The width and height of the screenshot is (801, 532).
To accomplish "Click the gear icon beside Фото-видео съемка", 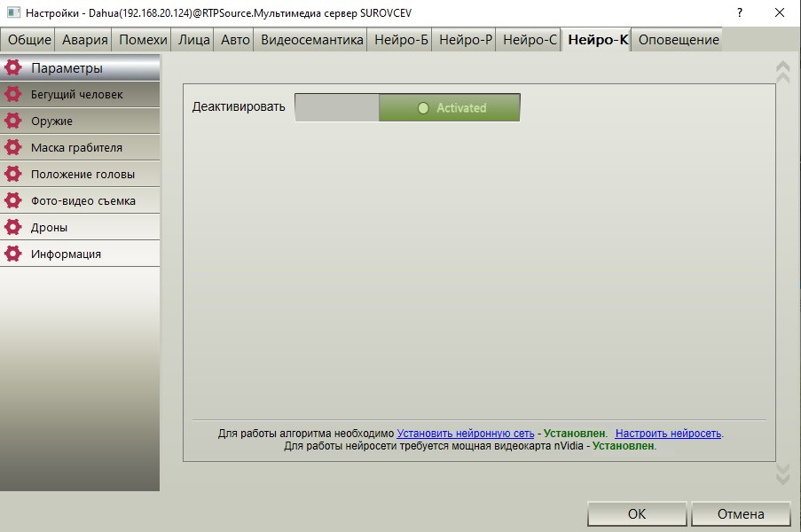I will click(x=12, y=200).
